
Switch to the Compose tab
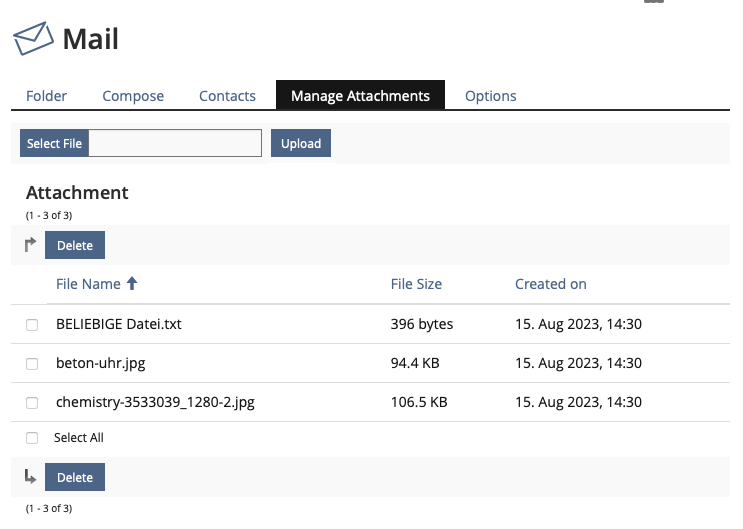pos(133,96)
